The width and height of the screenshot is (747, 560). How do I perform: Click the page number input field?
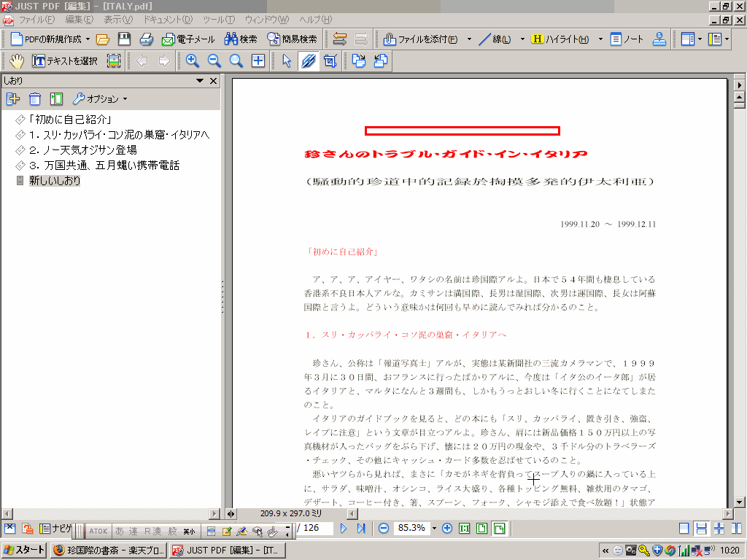tap(315, 528)
